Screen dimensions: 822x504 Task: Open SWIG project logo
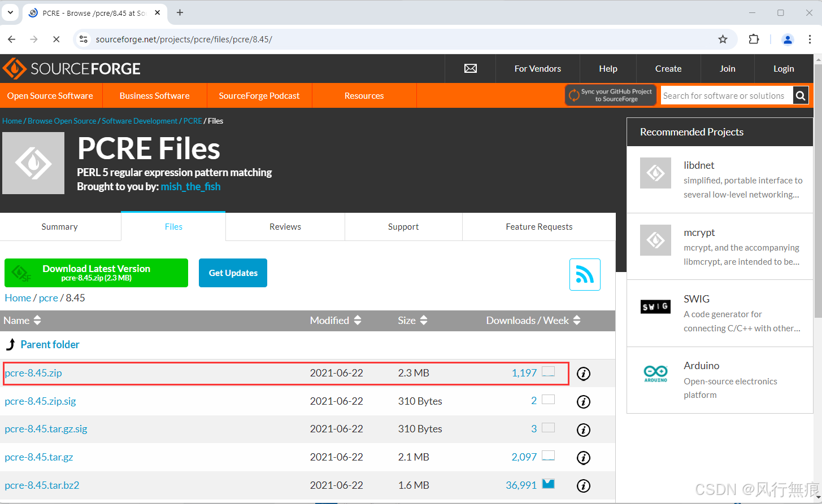click(655, 306)
